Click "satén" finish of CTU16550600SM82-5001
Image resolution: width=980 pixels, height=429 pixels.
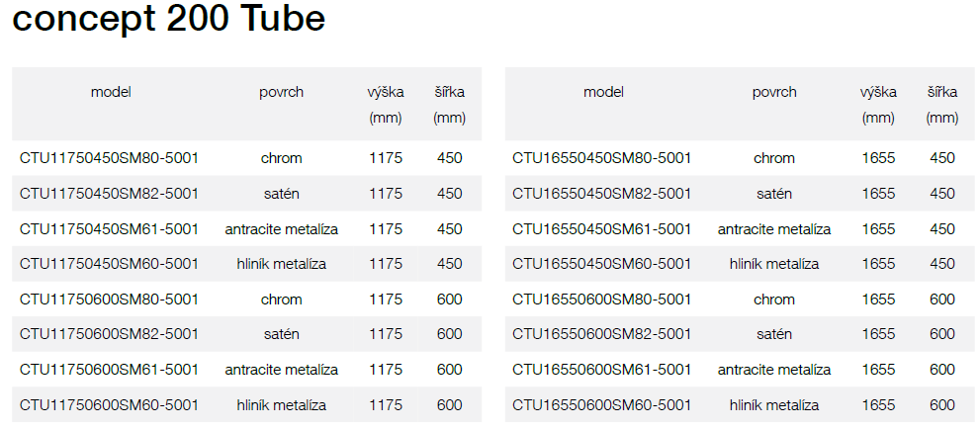tap(774, 334)
